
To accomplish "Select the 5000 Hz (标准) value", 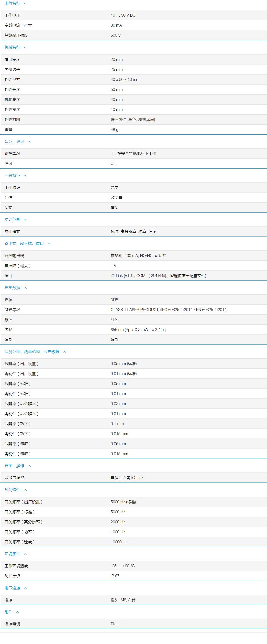I will (x=123, y=502).
